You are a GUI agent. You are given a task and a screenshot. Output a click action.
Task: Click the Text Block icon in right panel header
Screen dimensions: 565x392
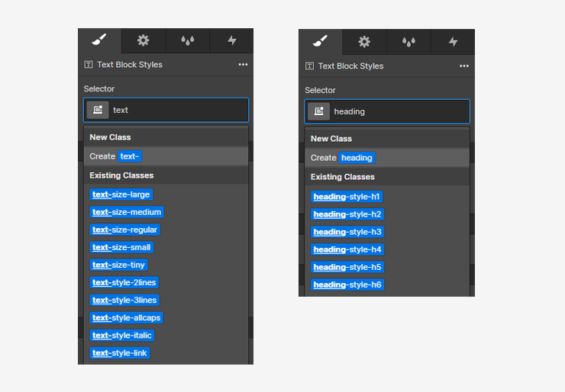[x=309, y=66]
